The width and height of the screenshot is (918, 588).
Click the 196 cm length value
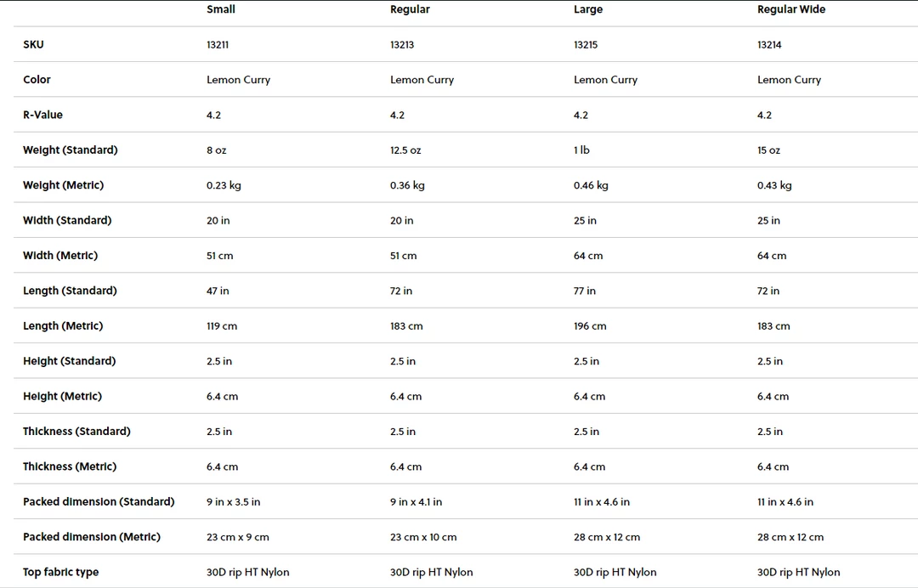[x=590, y=326]
